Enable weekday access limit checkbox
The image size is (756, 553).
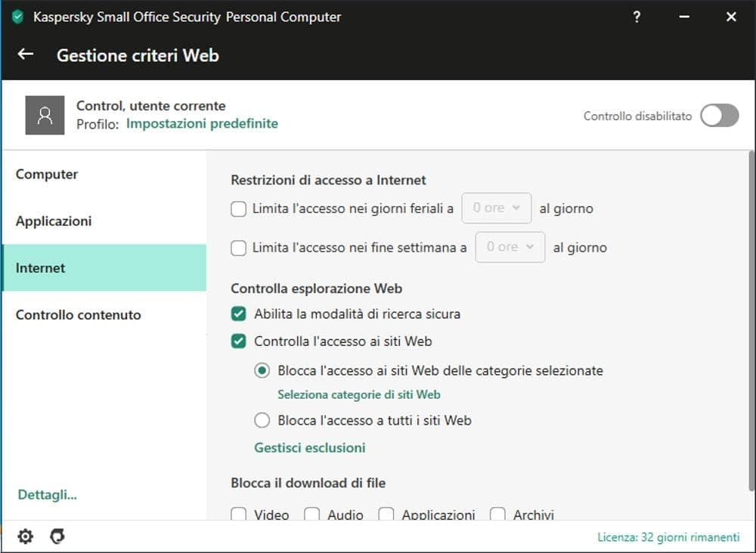pyautogui.click(x=238, y=209)
